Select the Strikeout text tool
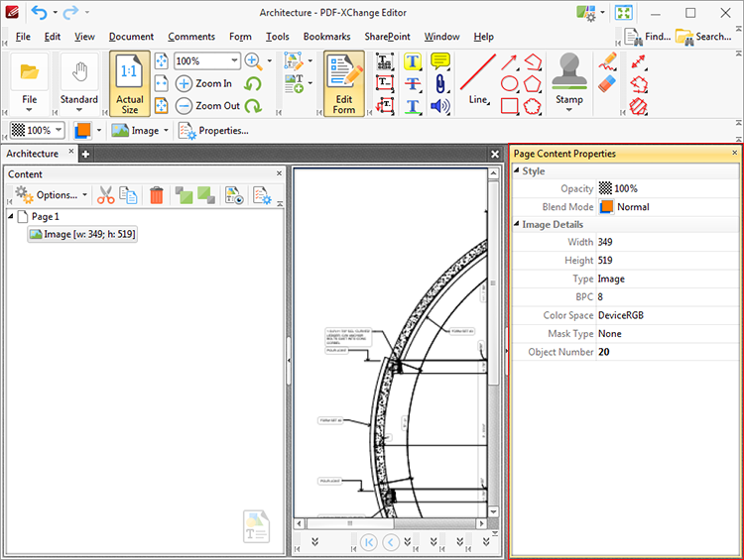Viewport: 744px width, 560px height. (413, 83)
